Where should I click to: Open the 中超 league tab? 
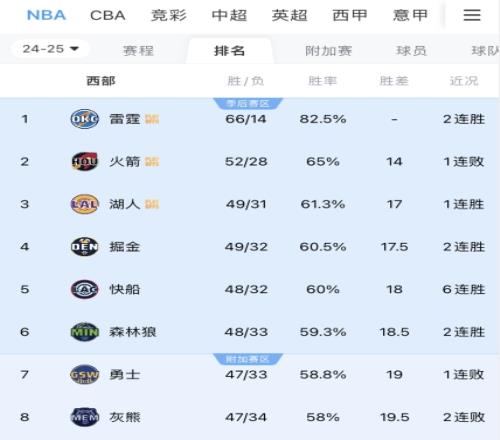click(229, 15)
